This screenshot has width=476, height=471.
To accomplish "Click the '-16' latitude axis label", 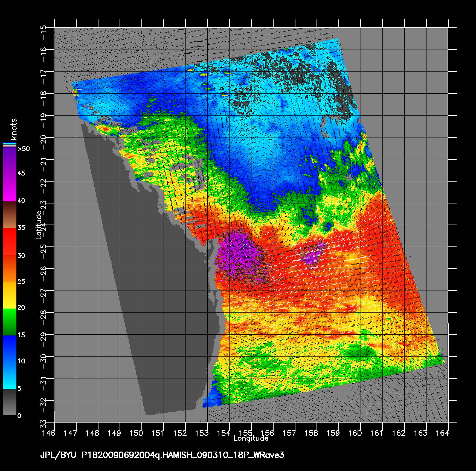I will point(44,55).
